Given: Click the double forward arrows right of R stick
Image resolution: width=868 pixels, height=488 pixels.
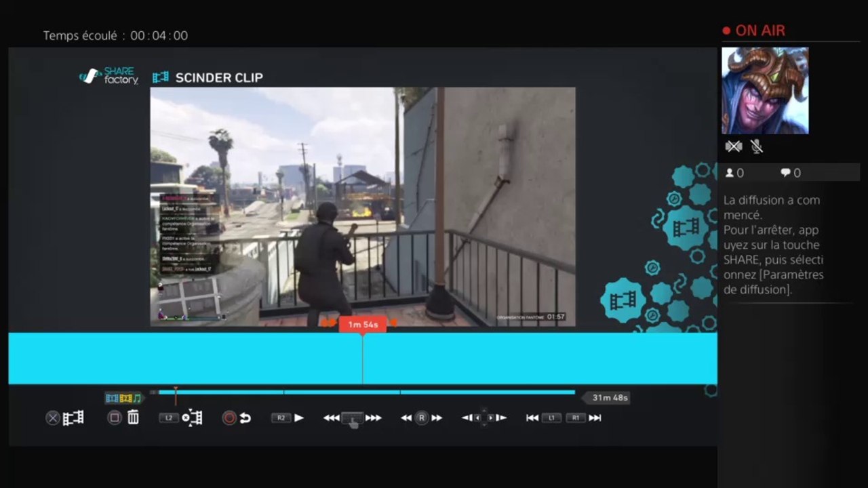Looking at the screenshot, I should pos(437,418).
